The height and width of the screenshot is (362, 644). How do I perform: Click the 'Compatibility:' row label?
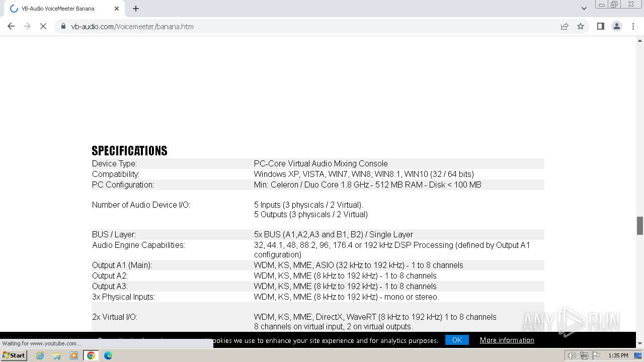click(x=116, y=174)
